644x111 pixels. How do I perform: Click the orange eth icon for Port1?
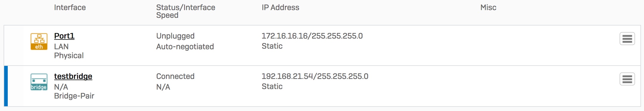(x=39, y=42)
